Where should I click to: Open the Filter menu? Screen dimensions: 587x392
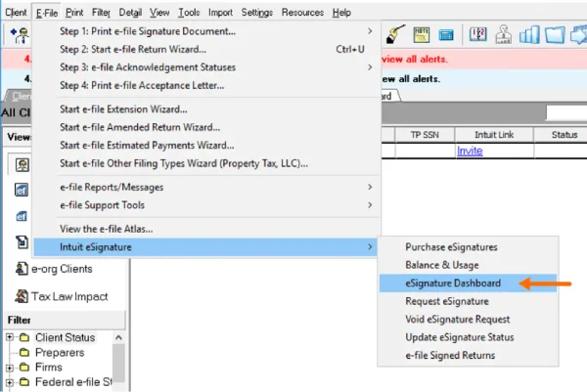pyautogui.click(x=101, y=13)
